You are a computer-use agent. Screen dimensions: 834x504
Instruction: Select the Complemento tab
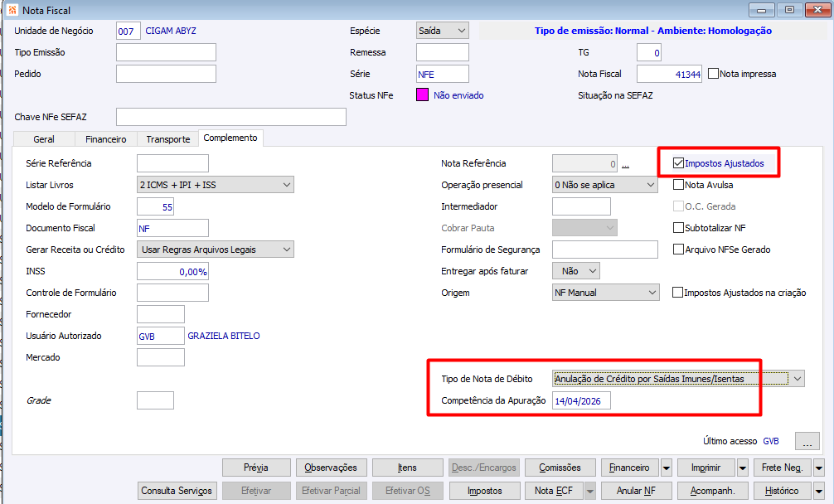230,138
